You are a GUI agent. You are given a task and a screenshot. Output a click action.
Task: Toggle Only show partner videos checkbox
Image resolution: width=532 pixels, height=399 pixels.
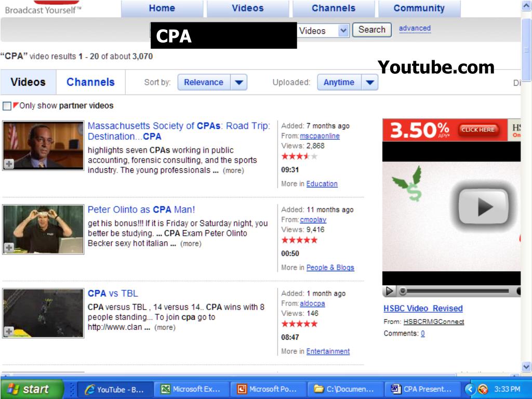point(7,106)
